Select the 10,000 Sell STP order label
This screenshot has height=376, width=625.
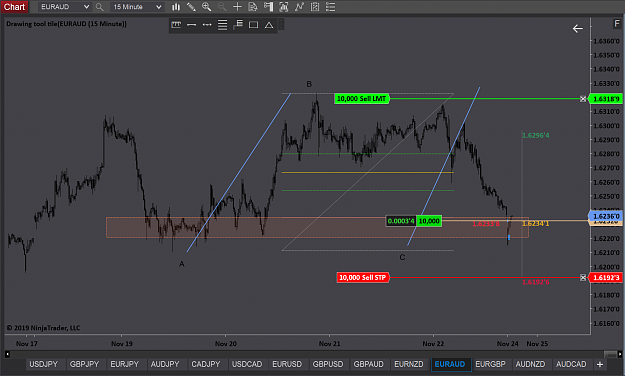pyautogui.click(x=363, y=278)
